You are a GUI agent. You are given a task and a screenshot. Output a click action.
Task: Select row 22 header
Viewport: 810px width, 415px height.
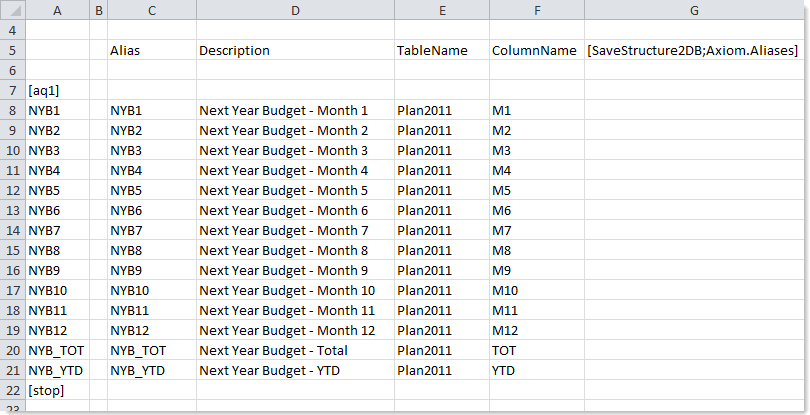(x=12, y=390)
